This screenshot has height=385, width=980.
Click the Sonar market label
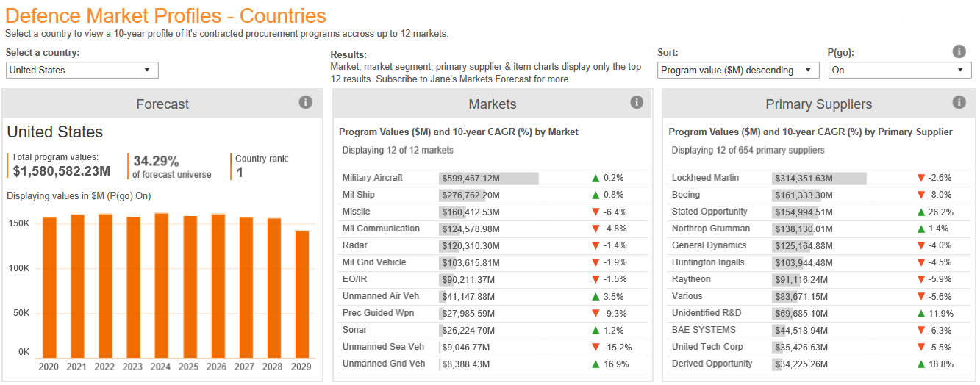tap(354, 330)
